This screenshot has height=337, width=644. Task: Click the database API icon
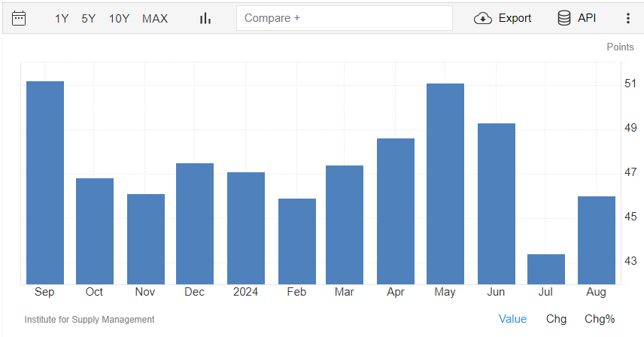tap(564, 18)
